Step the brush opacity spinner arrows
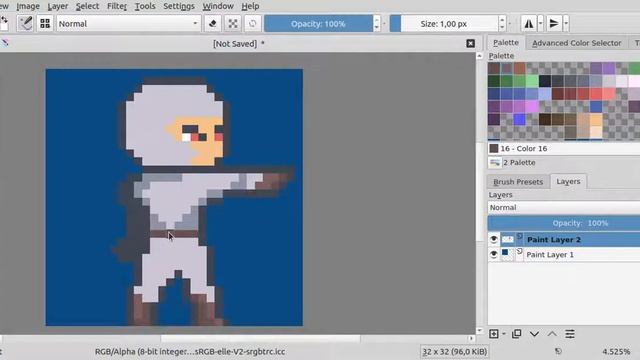Screen dimensions: 640x360 376,24
